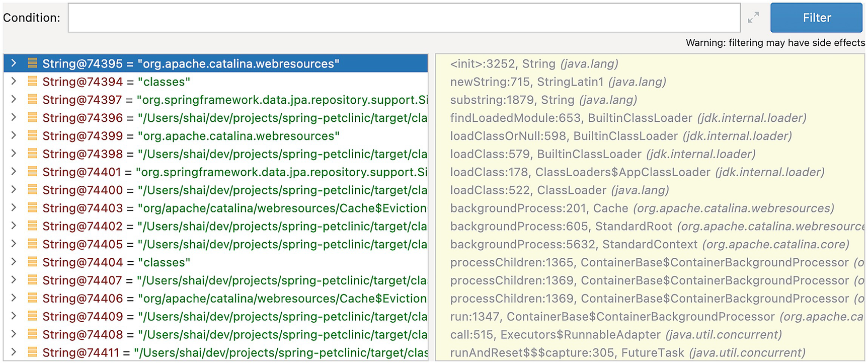Click the object icon for String@74396
The height and width of the screenshot is (364, 868).
[33, 118]
